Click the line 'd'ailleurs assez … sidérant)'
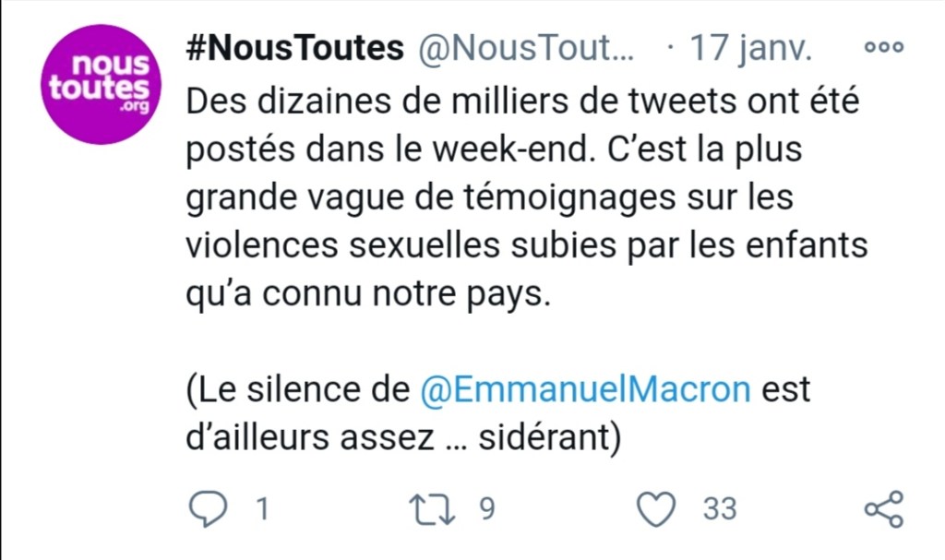Viewport: 945px width, 560px height. click(x=401, y=439)
